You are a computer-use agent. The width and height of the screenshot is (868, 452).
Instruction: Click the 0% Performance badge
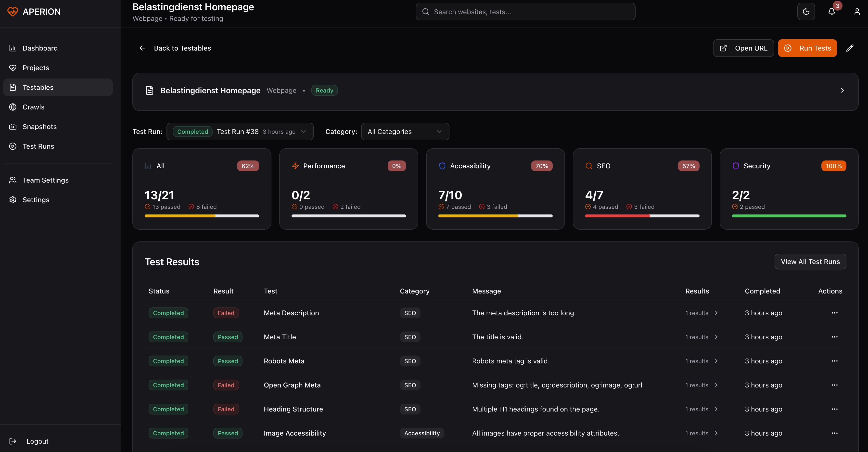point(396,166)
